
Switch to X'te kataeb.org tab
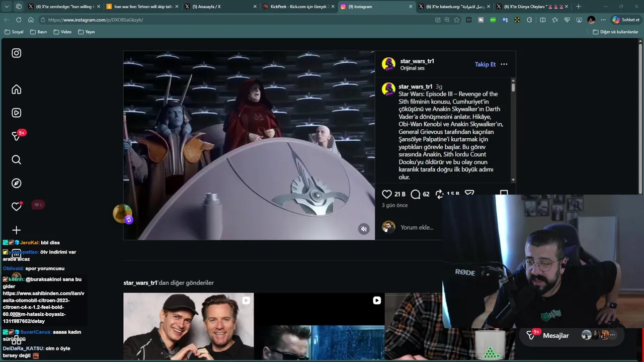tap(454, 7)
